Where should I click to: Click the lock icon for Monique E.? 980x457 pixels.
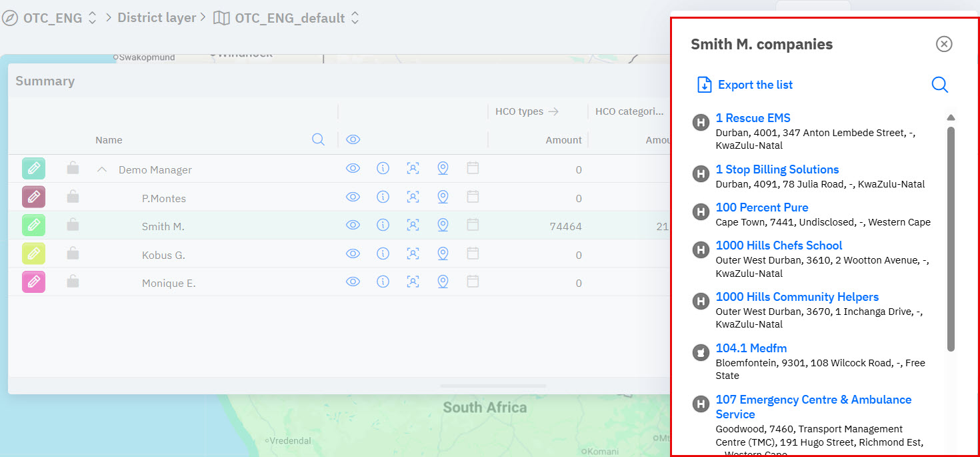point(73,282)
